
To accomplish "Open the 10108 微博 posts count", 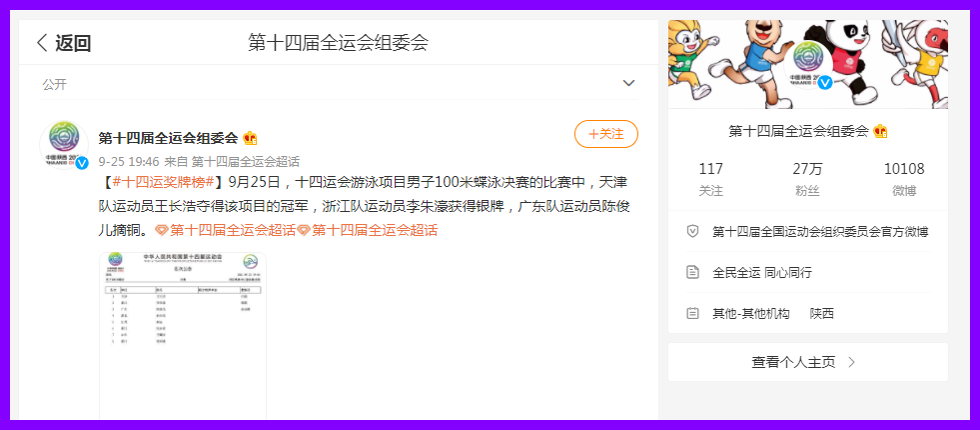I will (x=904, y=179).
